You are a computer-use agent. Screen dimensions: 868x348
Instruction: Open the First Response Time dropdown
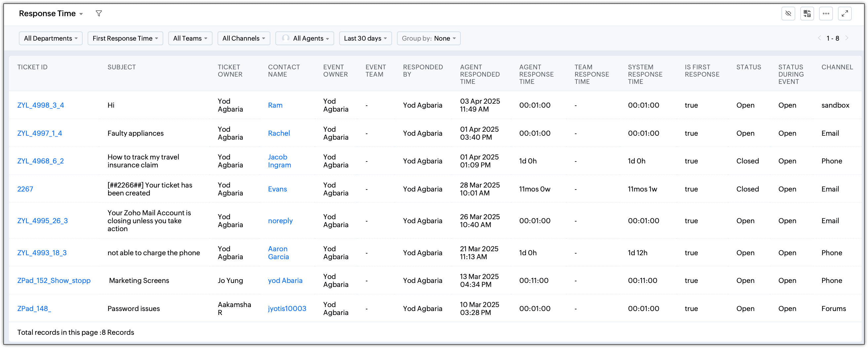[125, 38]
